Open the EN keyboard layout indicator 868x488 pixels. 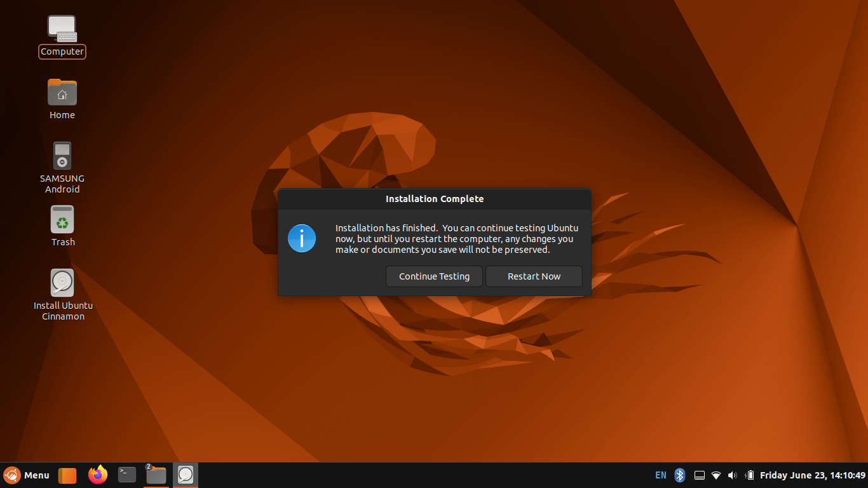pos(661,475)
